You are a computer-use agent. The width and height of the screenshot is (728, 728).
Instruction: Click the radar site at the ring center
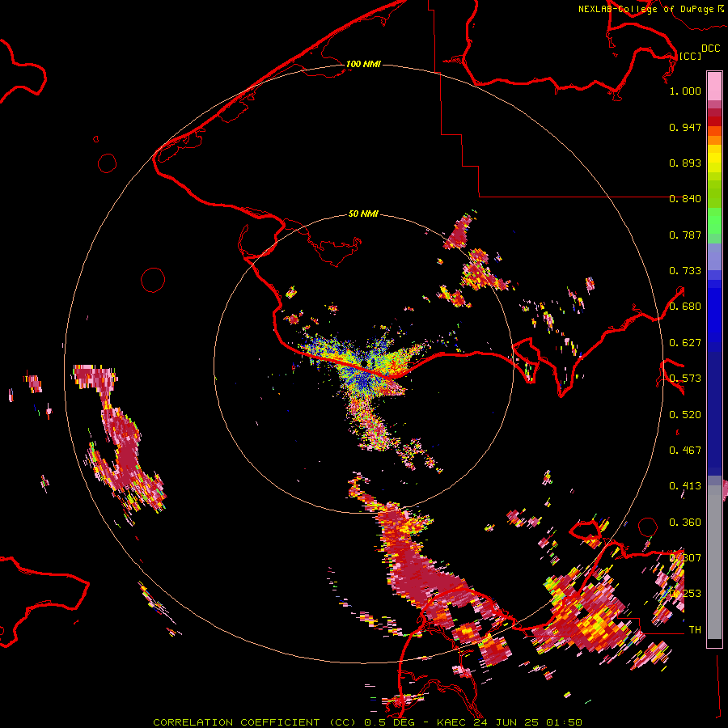(365, 363)
